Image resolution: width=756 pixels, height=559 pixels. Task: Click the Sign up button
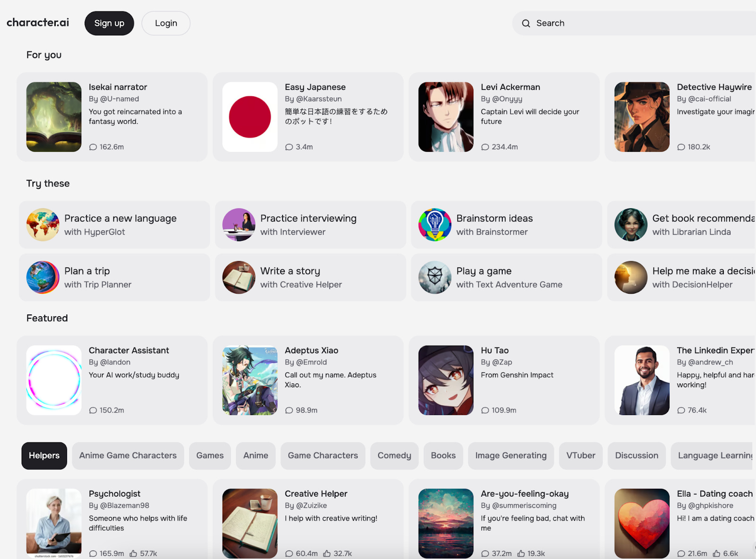click(x=109, y=23)
